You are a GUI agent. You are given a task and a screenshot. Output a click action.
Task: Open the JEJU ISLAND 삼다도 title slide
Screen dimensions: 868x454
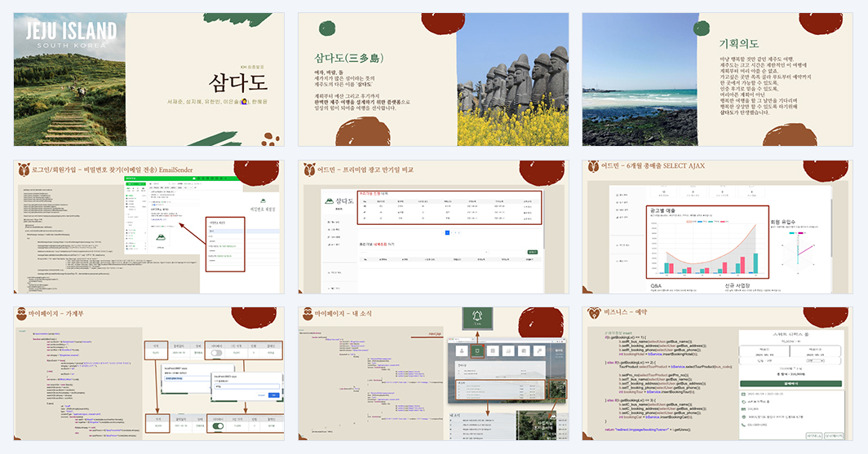click(x=149, y=80)
